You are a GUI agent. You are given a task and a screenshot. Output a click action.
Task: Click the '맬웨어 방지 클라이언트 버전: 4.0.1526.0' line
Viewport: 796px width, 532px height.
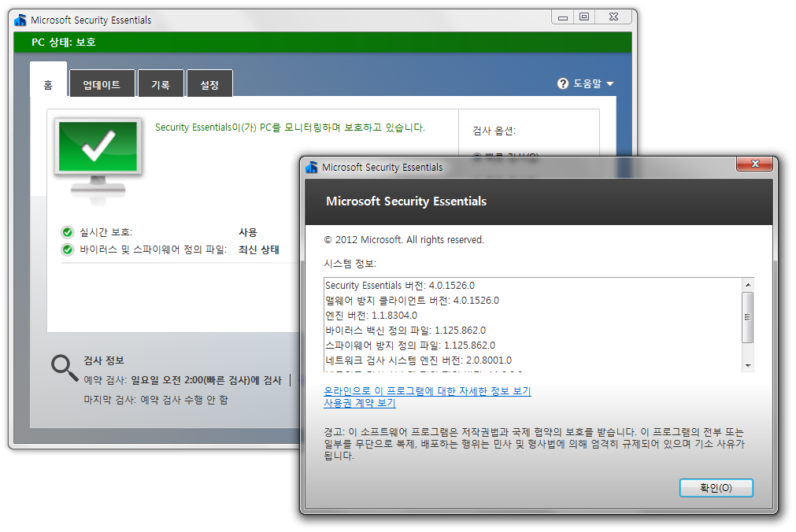pos(413,301)
